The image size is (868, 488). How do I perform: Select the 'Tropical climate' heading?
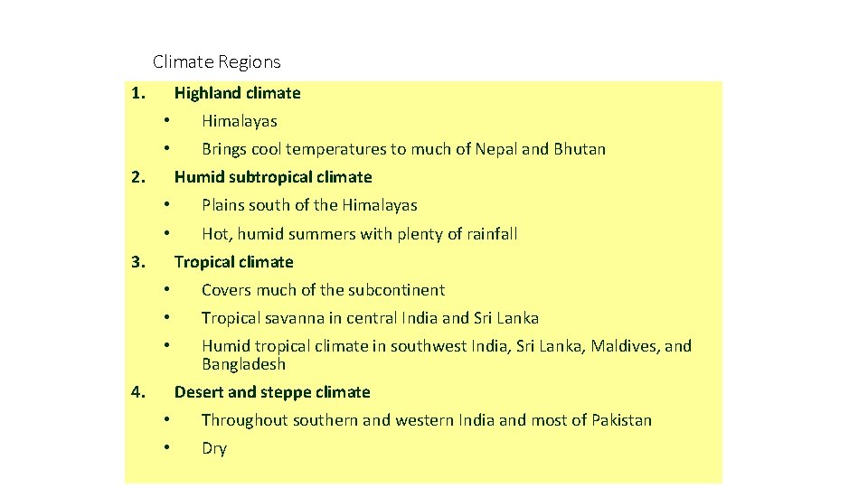pos(233,262)
